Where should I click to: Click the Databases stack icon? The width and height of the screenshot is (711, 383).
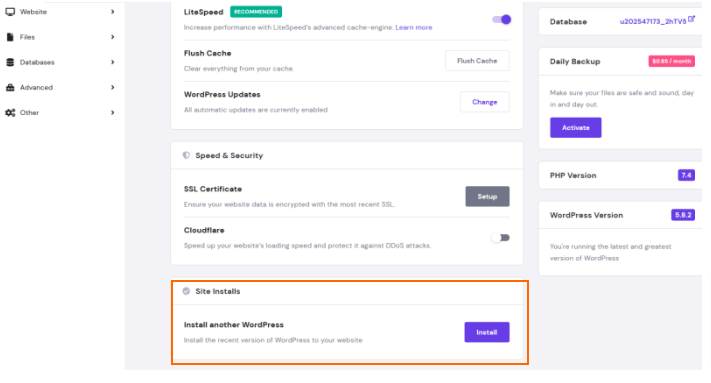pyautogui.click(x=10, y=62)
